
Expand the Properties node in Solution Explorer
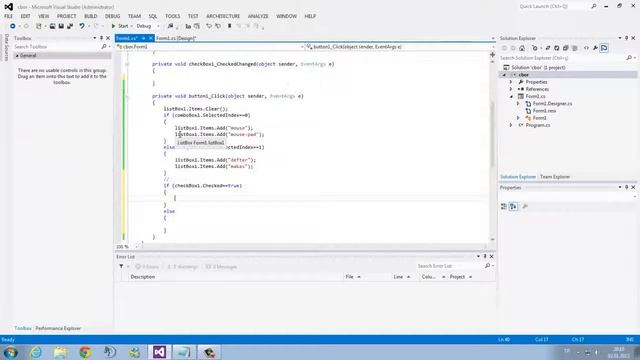[511, 82]
